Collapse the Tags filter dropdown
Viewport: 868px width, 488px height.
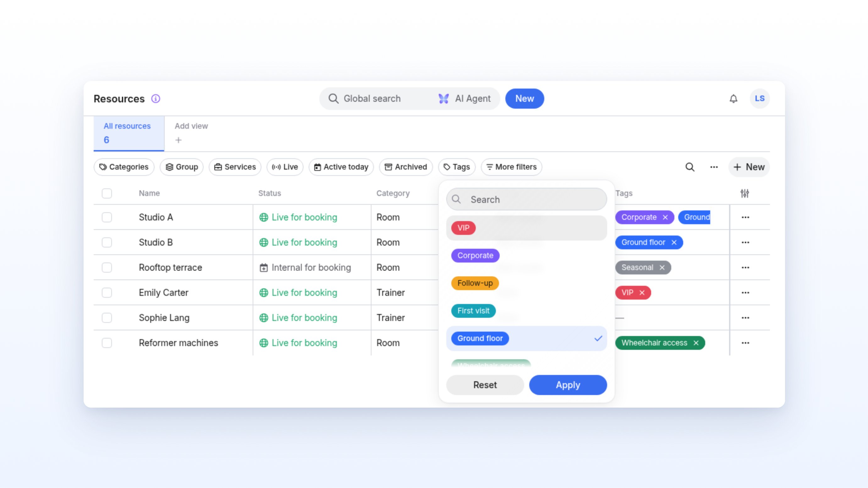coord(457,167)
